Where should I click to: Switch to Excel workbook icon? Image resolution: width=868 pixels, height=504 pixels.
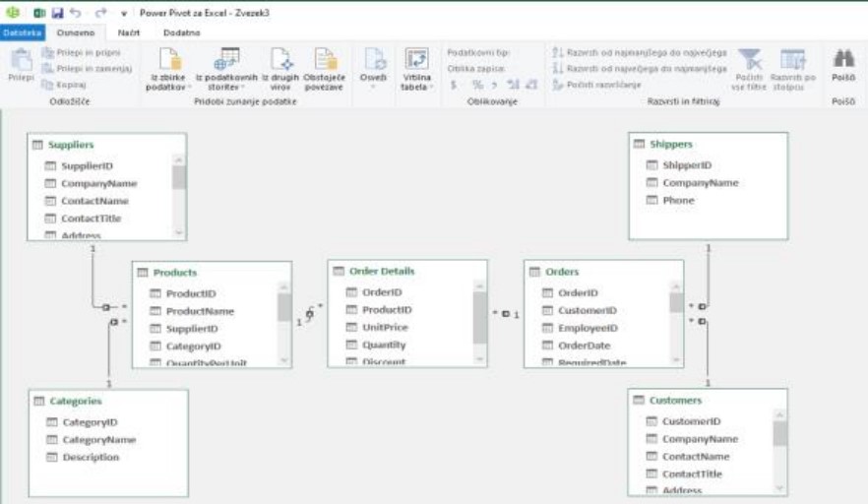[39, 12]
